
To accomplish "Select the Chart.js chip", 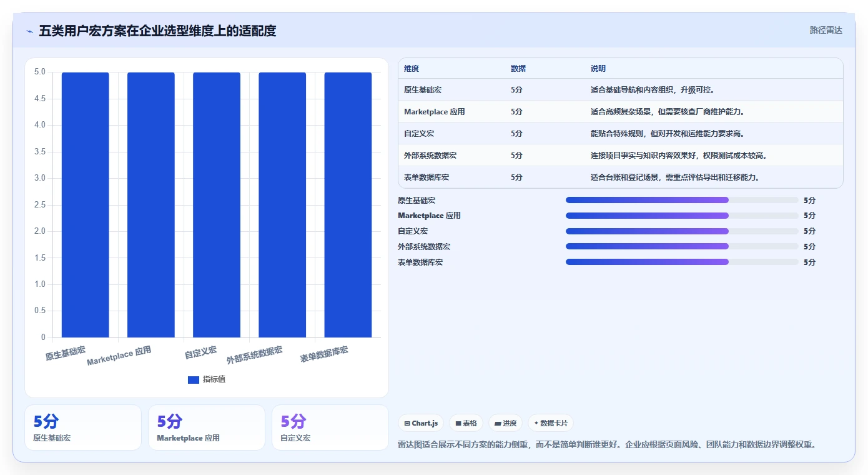I will pos(421,423).
